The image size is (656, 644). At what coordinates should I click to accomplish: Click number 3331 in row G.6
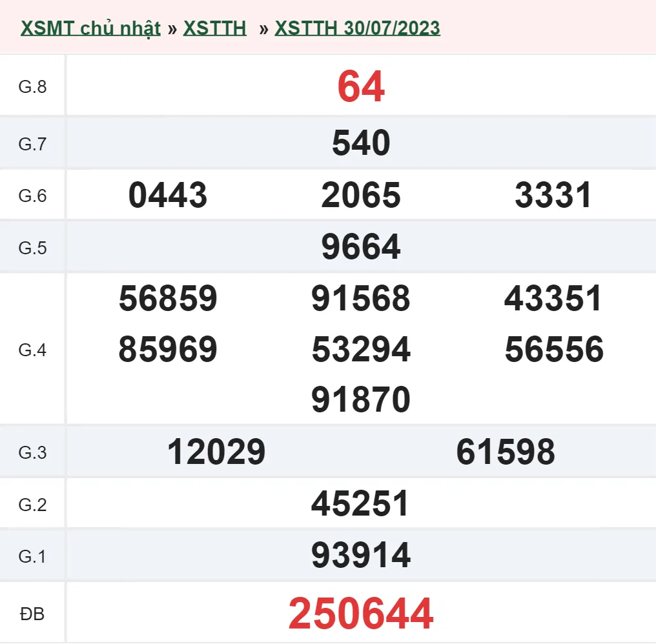pos(555,196)
